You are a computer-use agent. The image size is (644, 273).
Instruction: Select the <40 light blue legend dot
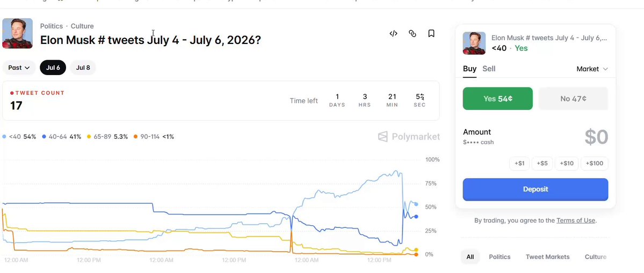point(4,136)
